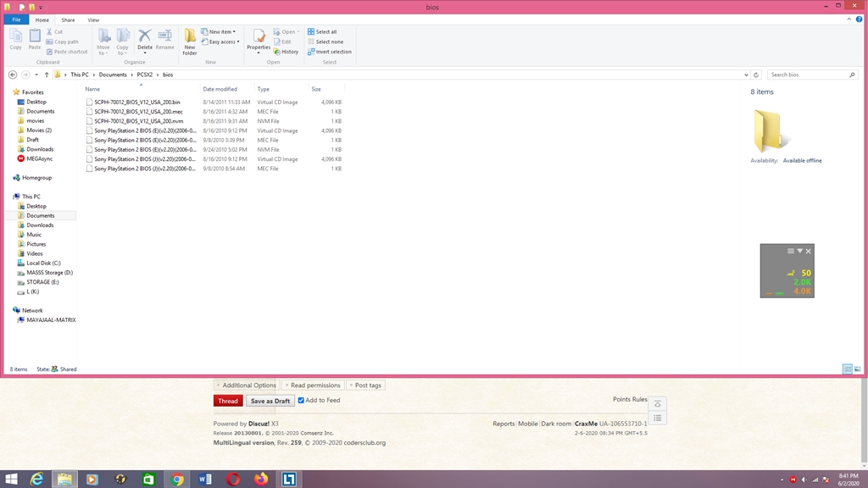Select MAYAJAAL-MATRIX under Network

pyautogui.click(x=51, y=319)
